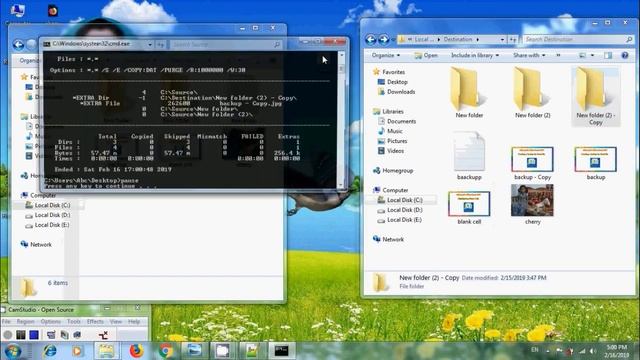This screenshot has width=640, height=360.
Task: Open CamStudio Tools menu
Action: 74,322
